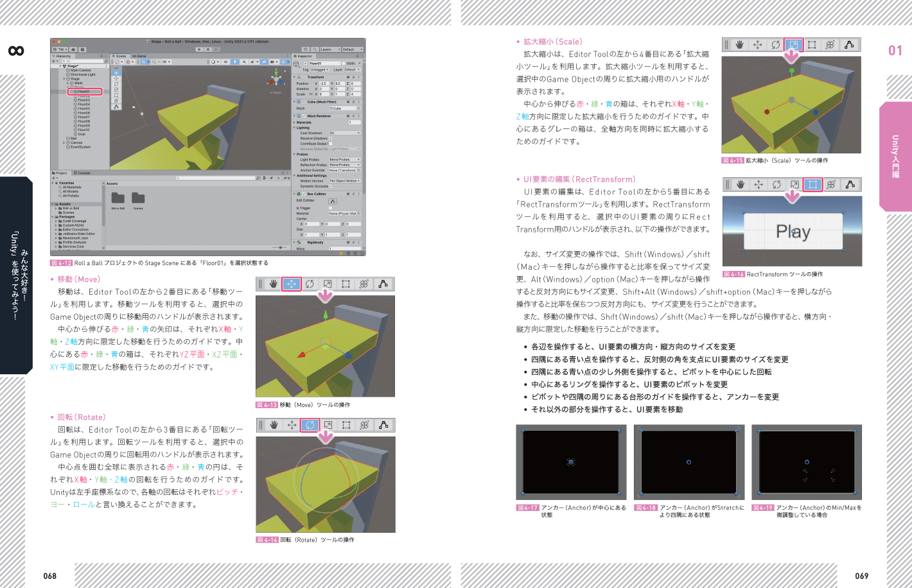Select the Transform tool in figure 4-15 toolbar

coord(830,44)
